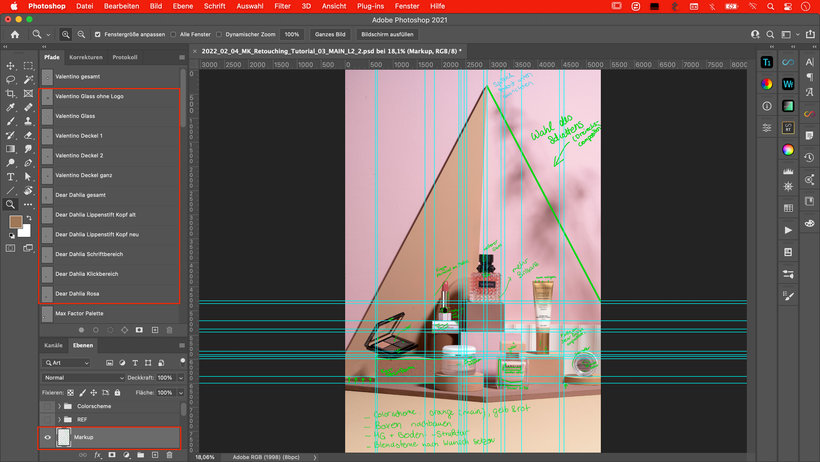
Task: Select the Gradient tool
Action: coord(10,149)
